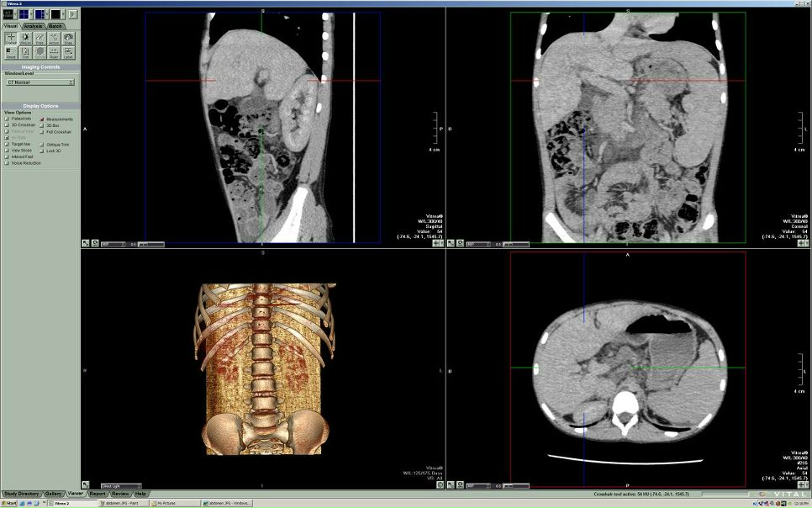Open the Study Directory tab

[x=21, y=494]
